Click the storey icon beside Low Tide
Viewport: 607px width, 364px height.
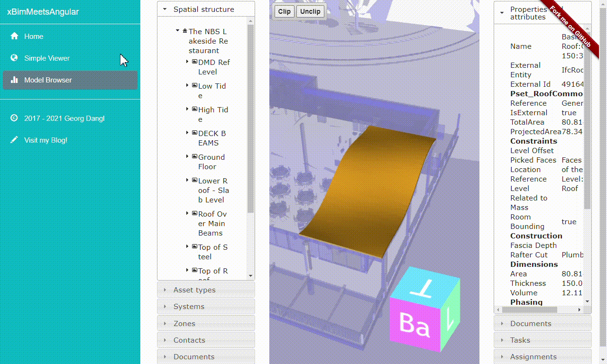(194, 85)
